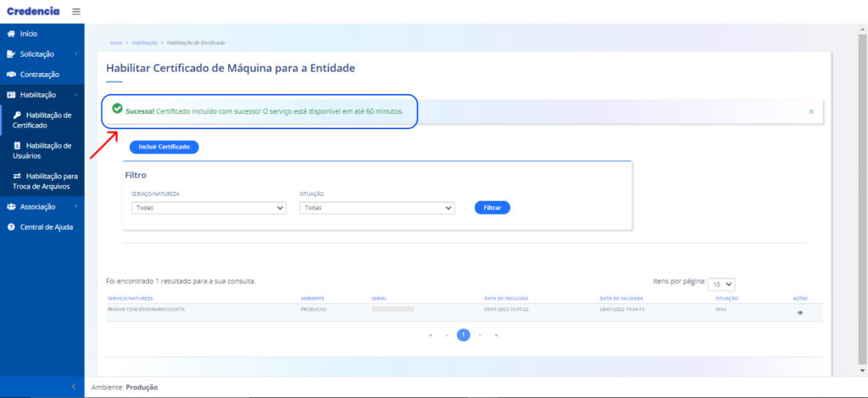Click the green success check icon
This screenshot has height=398, width=868.
pyautogui.click(x=117, y=108)
